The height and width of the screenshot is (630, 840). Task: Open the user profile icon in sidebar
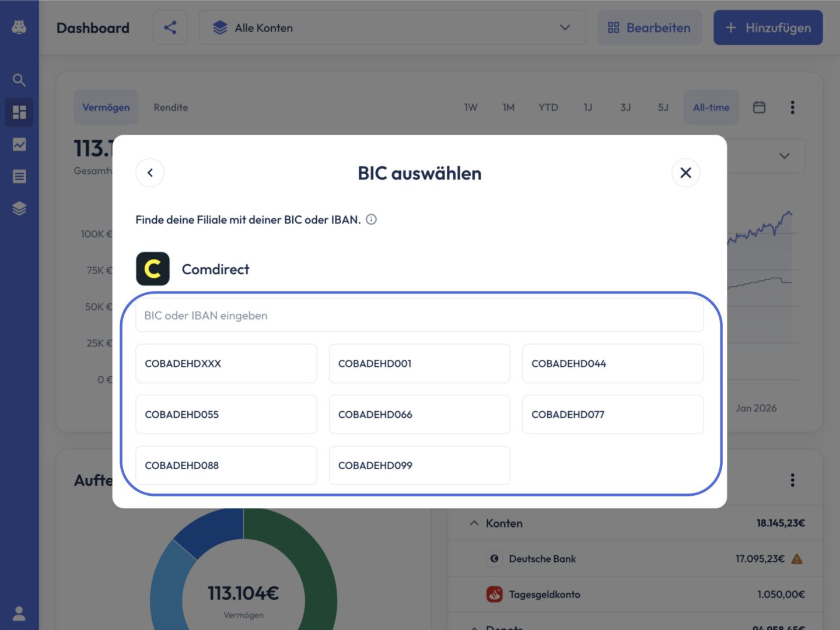point(19,613)
